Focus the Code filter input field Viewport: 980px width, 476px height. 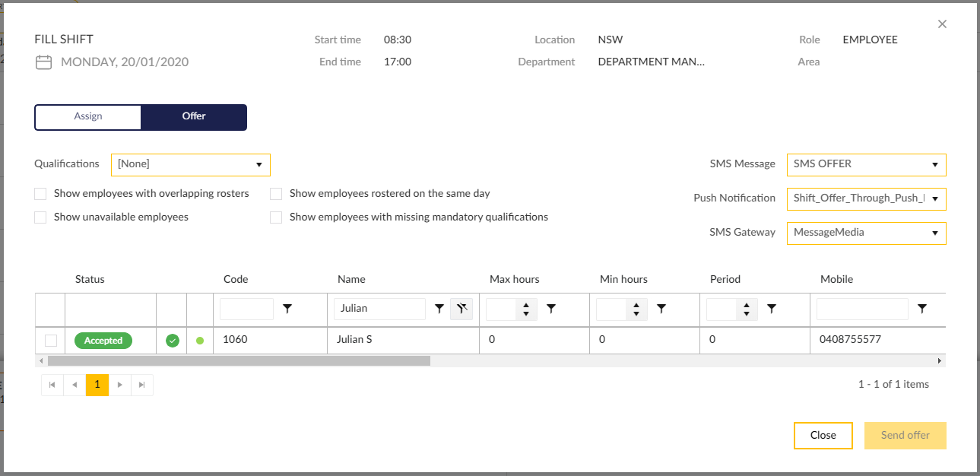pyautogui.click(x=246, y=309)
